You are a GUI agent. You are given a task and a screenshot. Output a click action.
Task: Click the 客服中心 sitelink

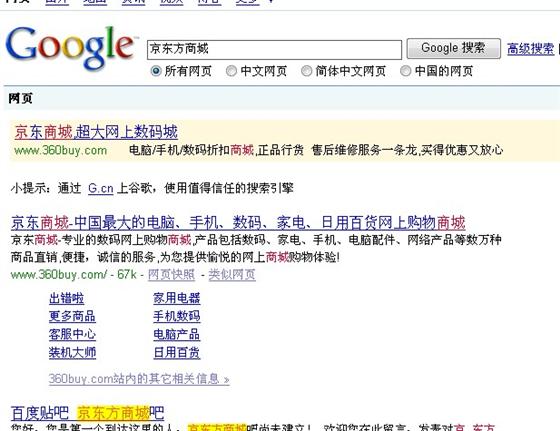click(72, 335)
